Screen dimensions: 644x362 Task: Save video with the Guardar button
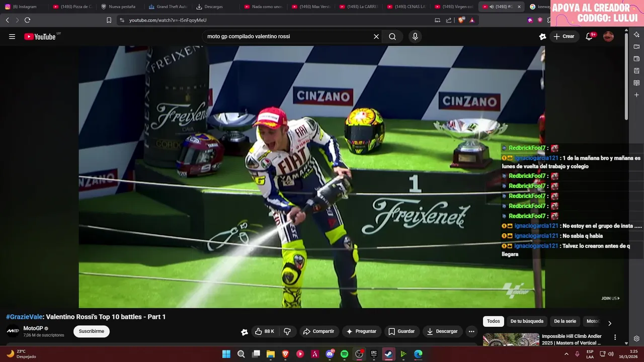click(x=401, y=331)
